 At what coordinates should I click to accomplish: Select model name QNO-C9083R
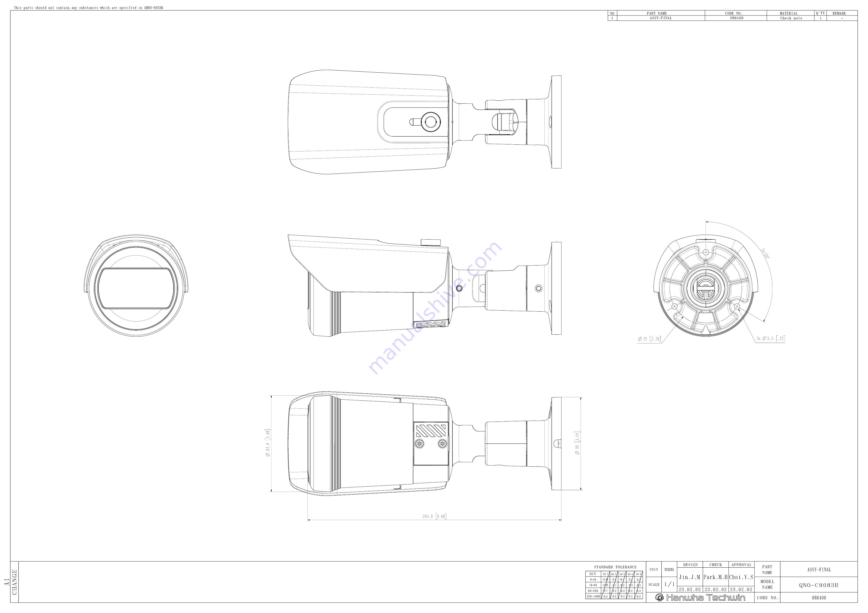[818, 585]
